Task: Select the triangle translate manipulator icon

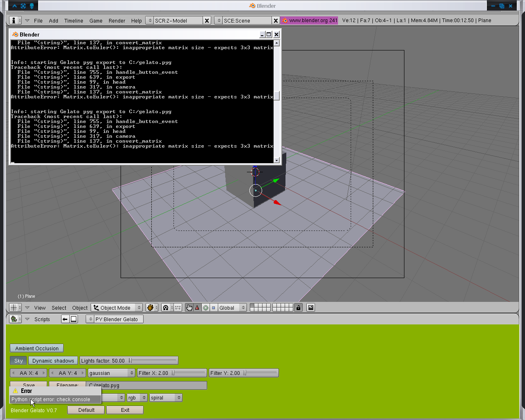Action: tap(197, 308)
